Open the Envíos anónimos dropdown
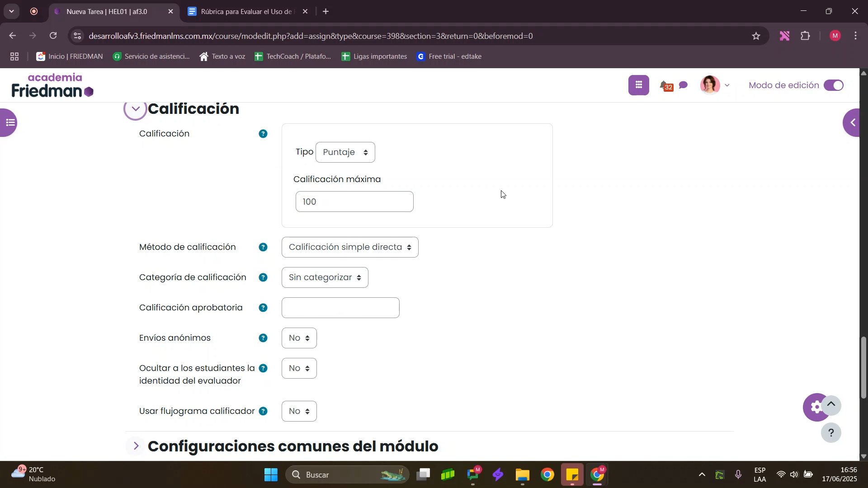Image resolution: width=868 pixels, height=488 pixels. click(299, 338)
